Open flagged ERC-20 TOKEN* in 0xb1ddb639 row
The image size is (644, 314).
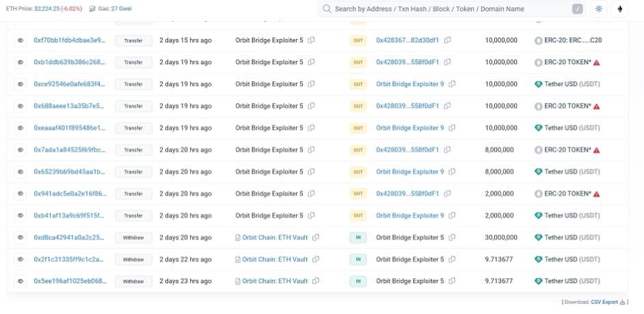pos(568,62)
